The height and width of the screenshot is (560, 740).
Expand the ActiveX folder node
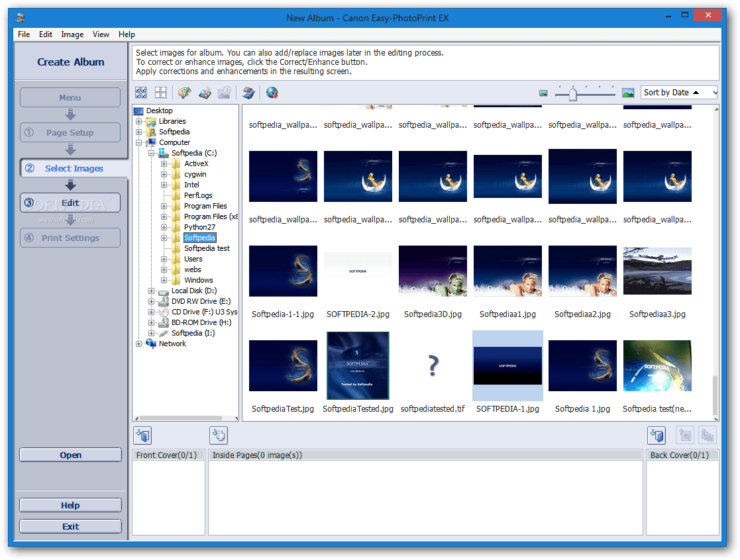[x=164, y=163]
